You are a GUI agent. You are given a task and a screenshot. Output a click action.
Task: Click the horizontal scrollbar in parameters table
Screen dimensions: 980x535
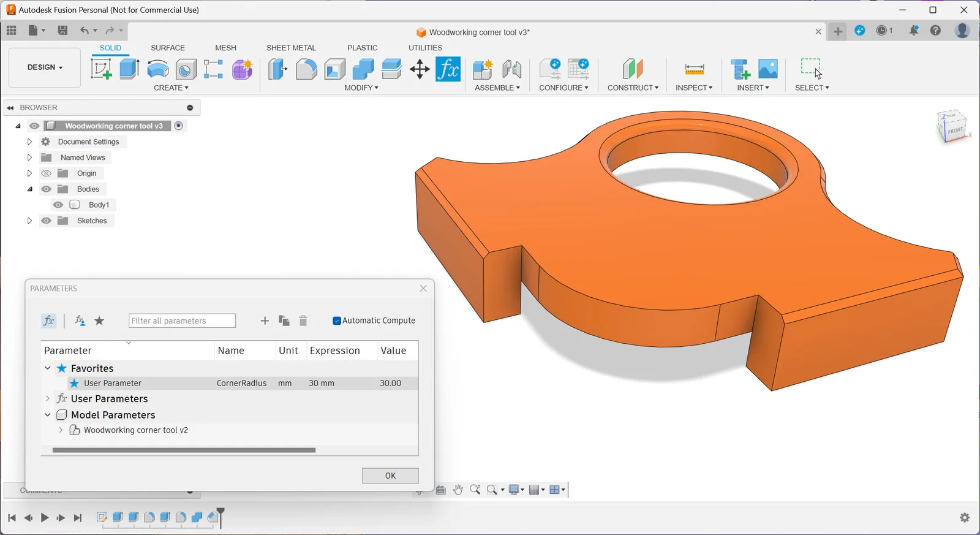[184, 450]
